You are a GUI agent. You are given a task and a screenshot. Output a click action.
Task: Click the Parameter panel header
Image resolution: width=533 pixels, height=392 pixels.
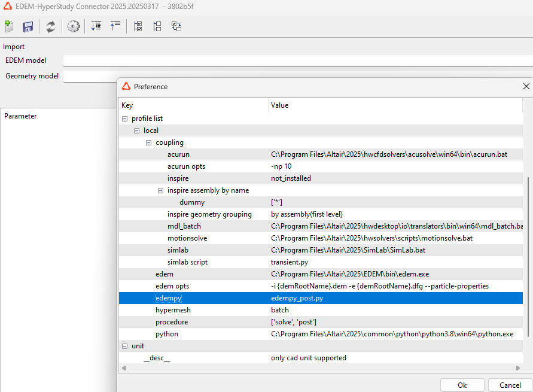point(20,116)
